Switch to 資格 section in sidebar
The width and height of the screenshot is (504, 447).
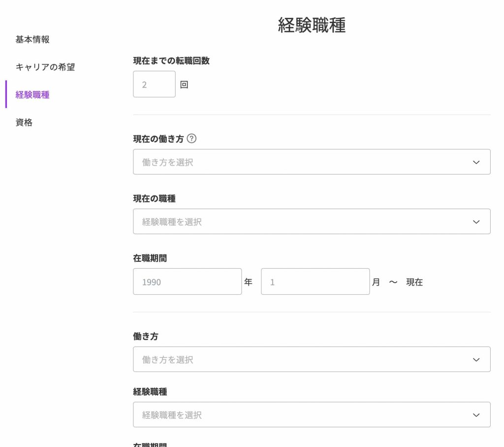24,122
